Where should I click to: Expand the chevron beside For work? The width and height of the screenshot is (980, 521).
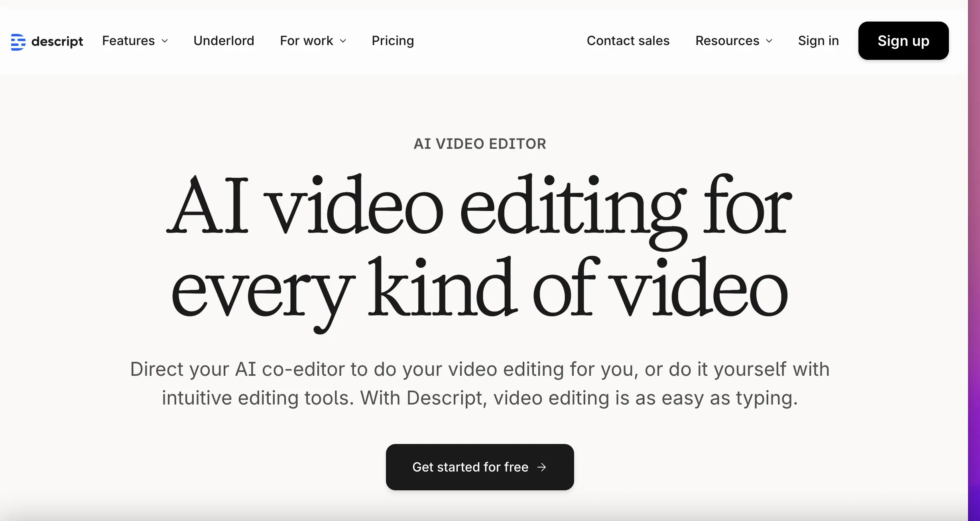pos(343,41)
